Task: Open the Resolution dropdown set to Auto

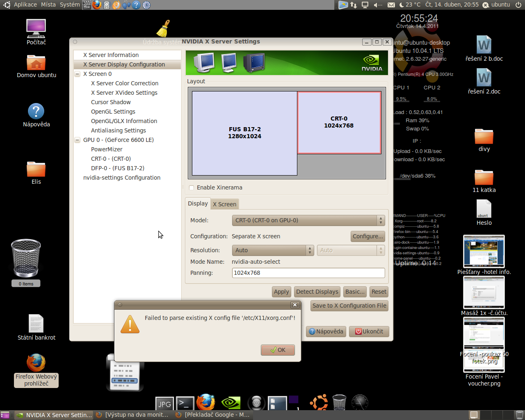Action: [x=273, y=250]
